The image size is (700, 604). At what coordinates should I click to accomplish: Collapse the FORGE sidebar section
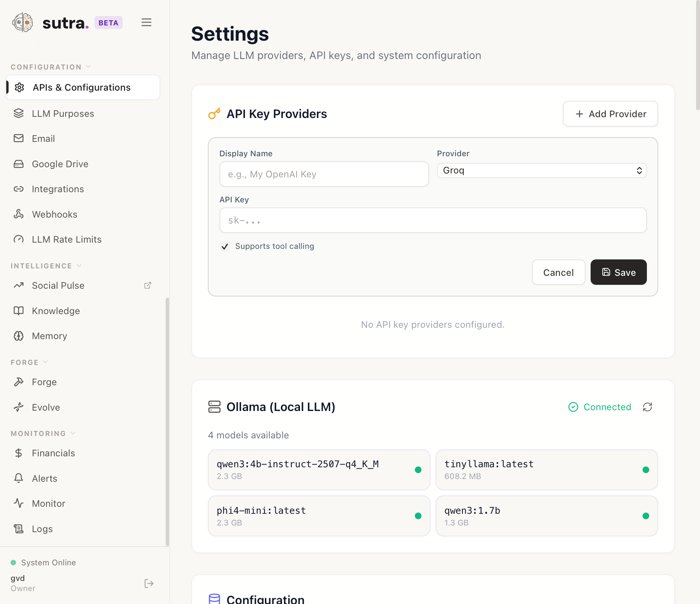tap(29, 362)
